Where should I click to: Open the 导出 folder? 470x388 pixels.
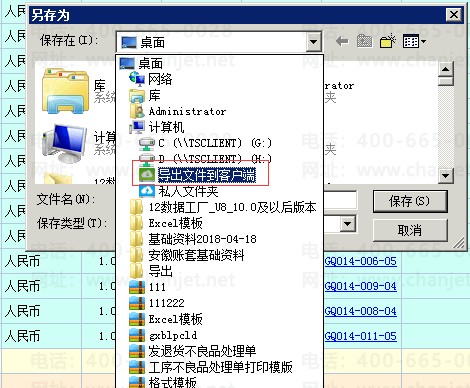(151, 271)
